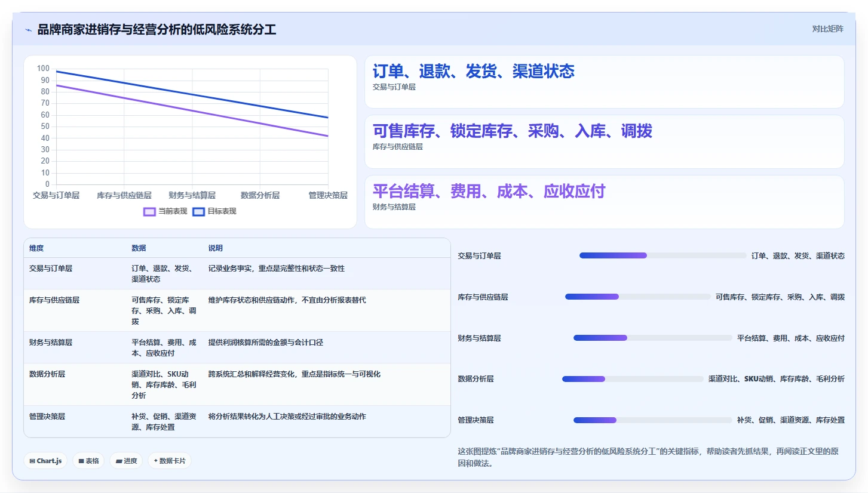Click the 数据 column header
This screenshot has width=868, height=493.
139,248
